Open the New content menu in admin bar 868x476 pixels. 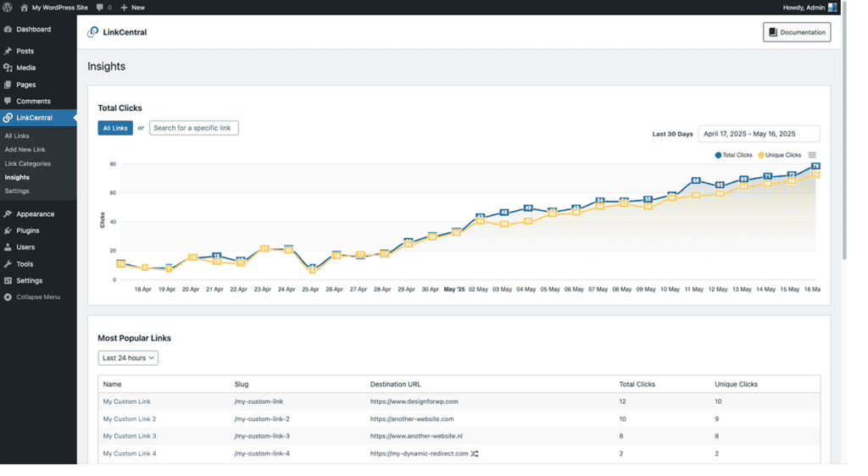(x=132, y=7)
